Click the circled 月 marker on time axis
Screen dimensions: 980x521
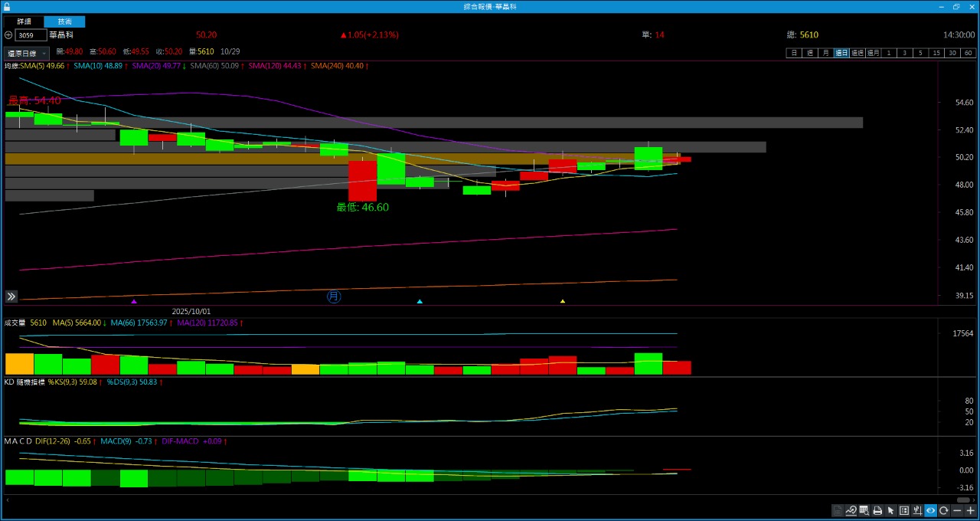(334, 296)
